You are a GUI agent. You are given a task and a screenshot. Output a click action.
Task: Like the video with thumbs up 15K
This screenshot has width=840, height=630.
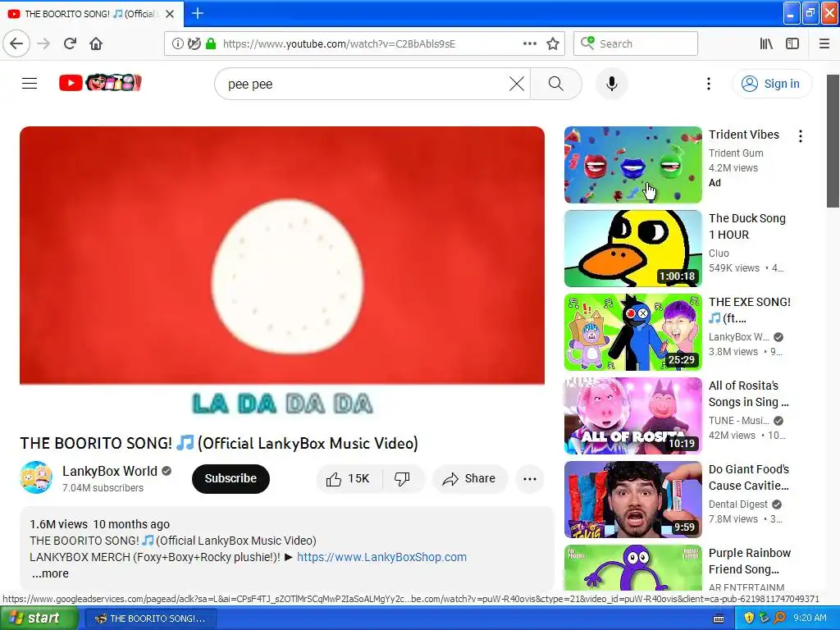[x=349, y=478]
